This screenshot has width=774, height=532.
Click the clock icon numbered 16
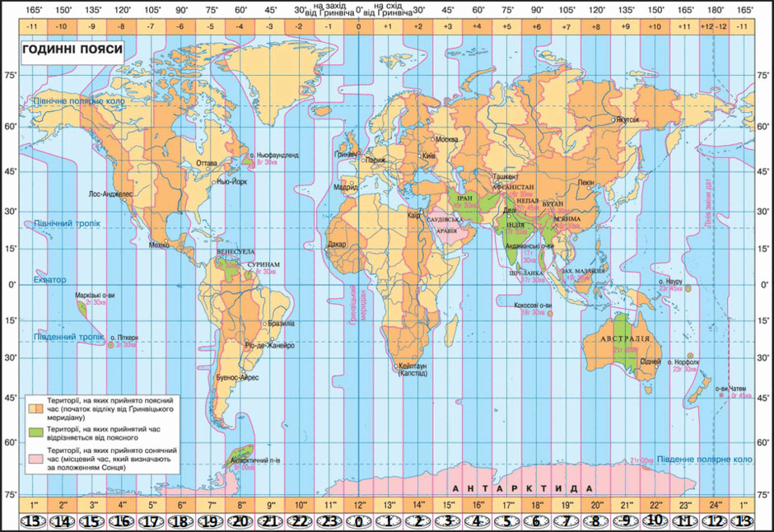(121, 521)
